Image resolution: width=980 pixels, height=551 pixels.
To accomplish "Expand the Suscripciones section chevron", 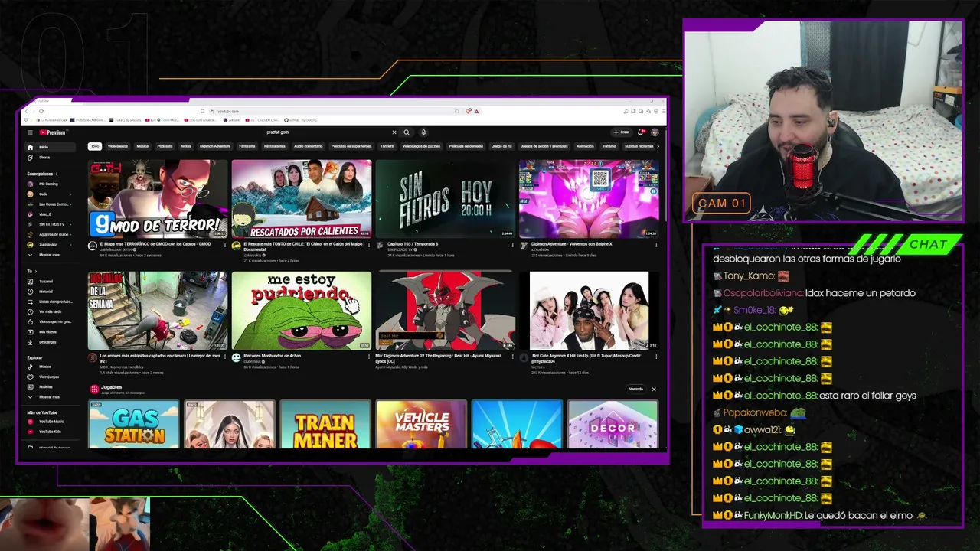I will (x=56, y=174).
